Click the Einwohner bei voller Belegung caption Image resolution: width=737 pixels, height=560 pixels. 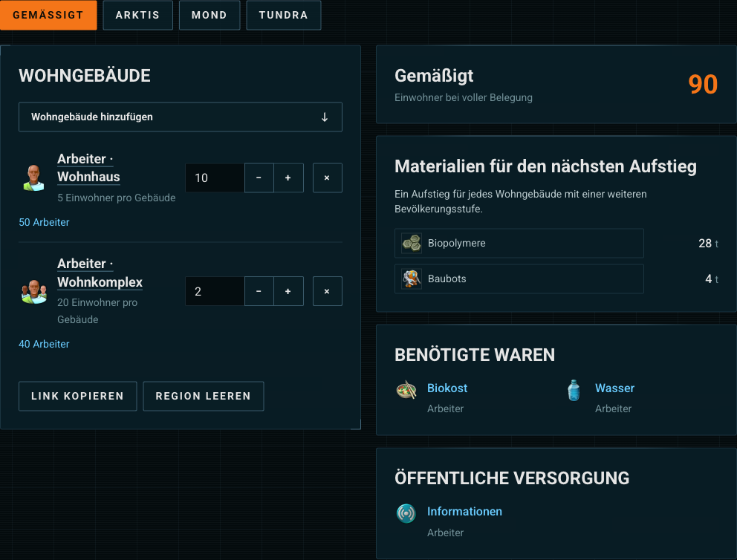tap(464, 98)
